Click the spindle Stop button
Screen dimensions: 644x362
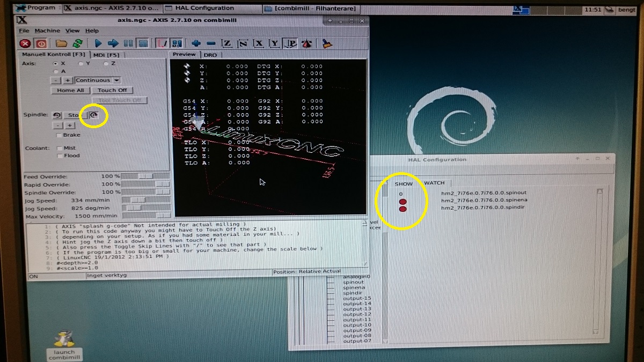[x=75, y=115]
